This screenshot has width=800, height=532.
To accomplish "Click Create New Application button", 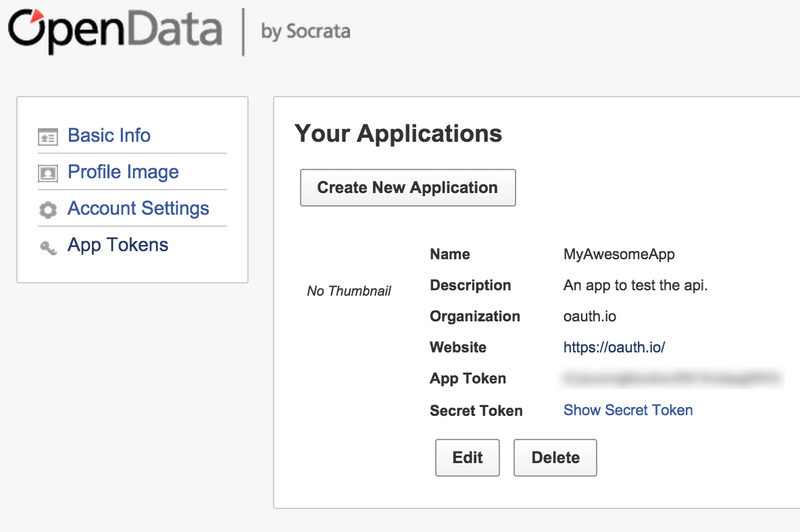I will [407, 188].
